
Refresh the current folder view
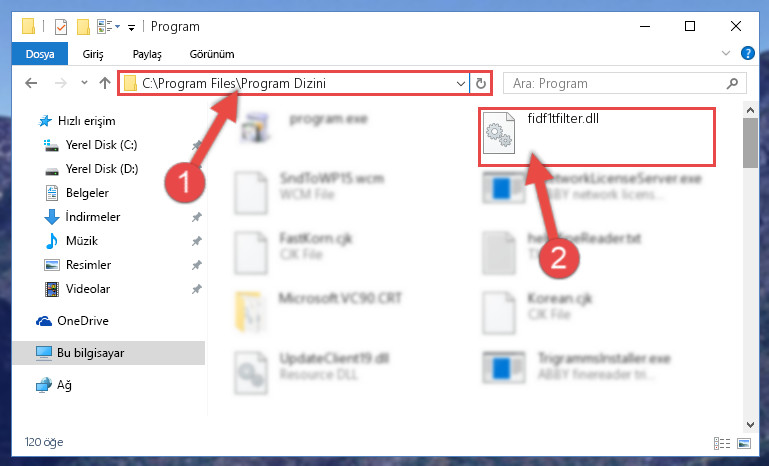click(481, 84)
